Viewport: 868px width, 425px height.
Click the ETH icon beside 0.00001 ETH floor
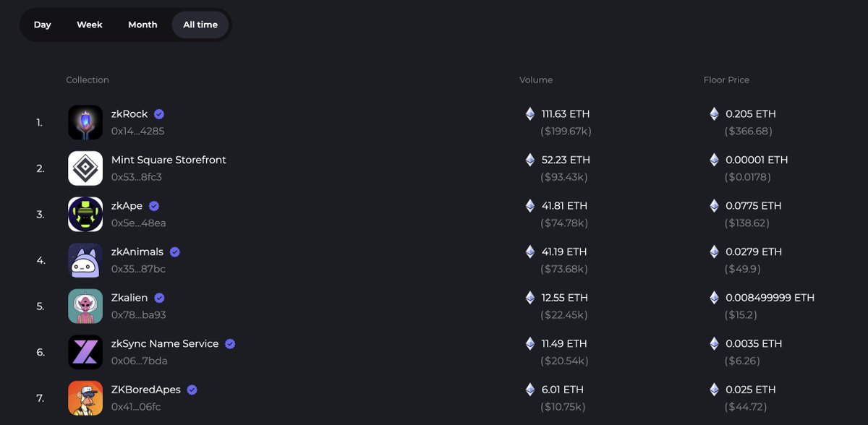(715, 160)
